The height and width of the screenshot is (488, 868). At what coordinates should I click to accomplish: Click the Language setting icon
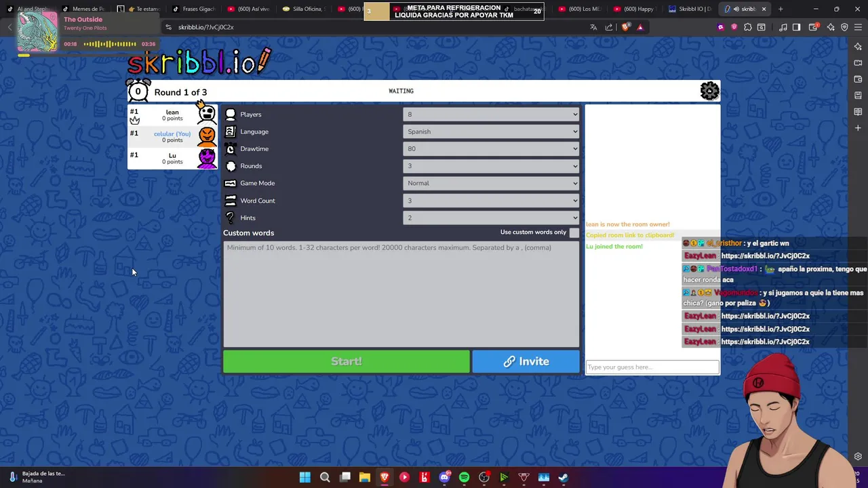click(231, 131)
